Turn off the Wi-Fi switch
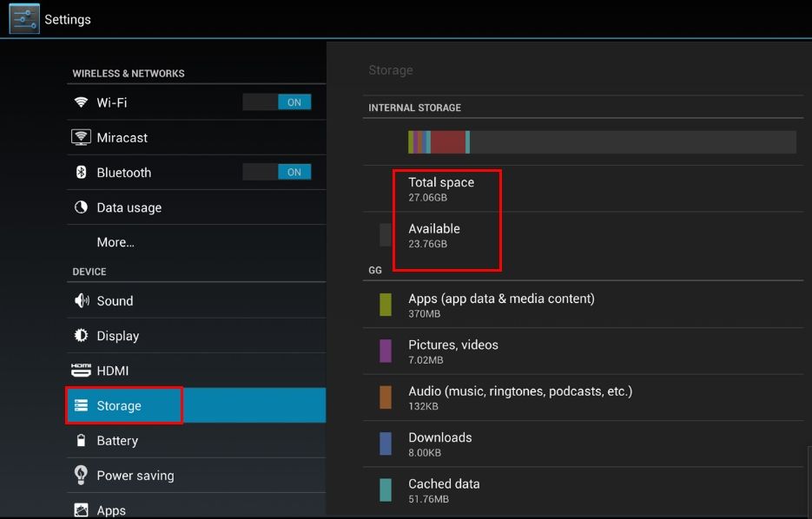The width and height of the screenshot is (812, 519). [277, 102]
